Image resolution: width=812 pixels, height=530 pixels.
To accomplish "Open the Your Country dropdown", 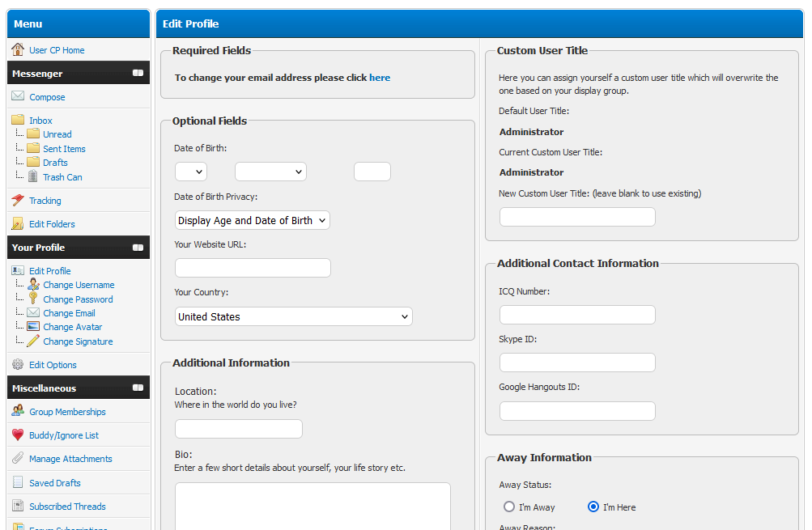I will pyautogui.click(x=294, y=316).
